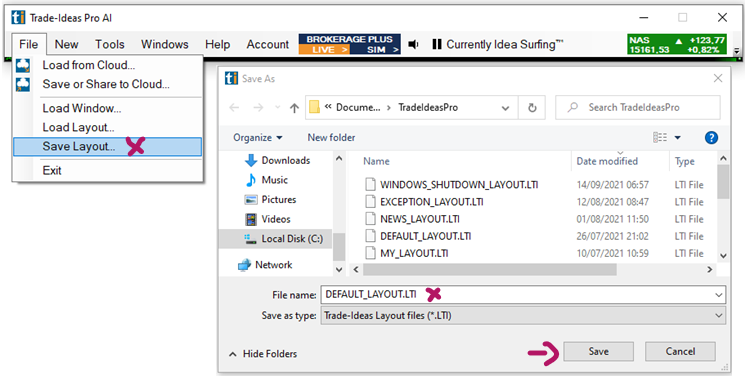Click the Save or Share to Cloud icon

23,85
